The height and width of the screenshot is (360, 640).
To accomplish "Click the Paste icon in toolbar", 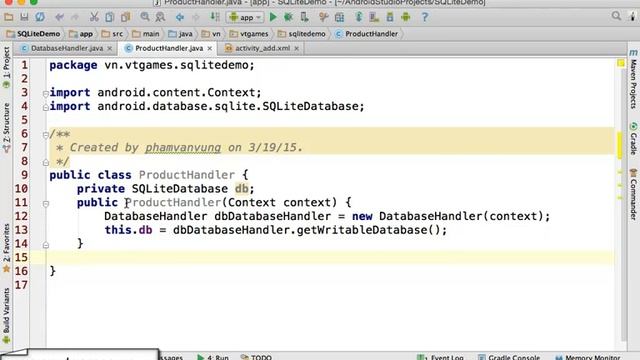I will tap(125, 17).
